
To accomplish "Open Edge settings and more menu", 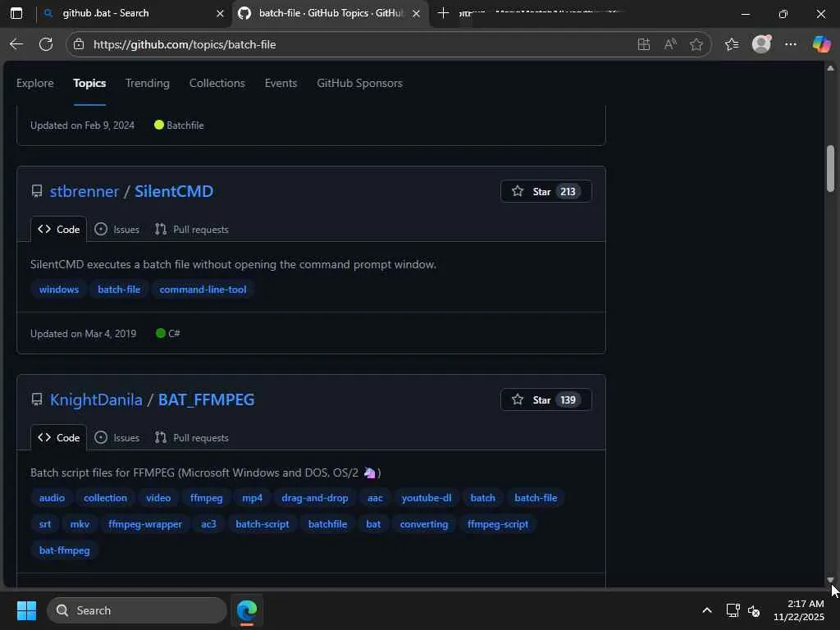I will point(791,44).
